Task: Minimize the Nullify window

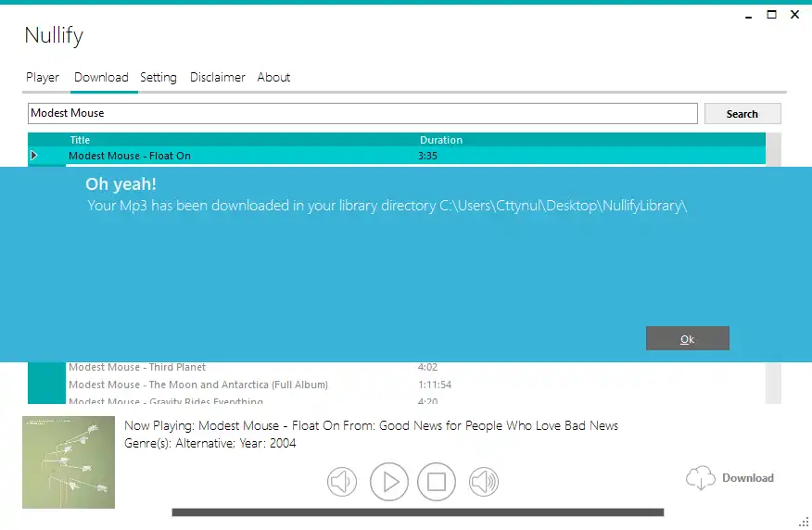Action: tap(748, 16)
